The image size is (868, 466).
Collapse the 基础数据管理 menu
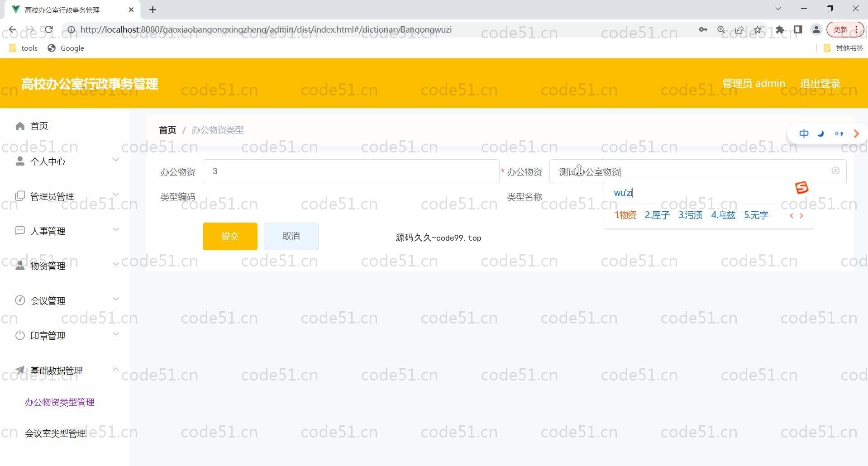pyautogui.click(x=116, y=369)
